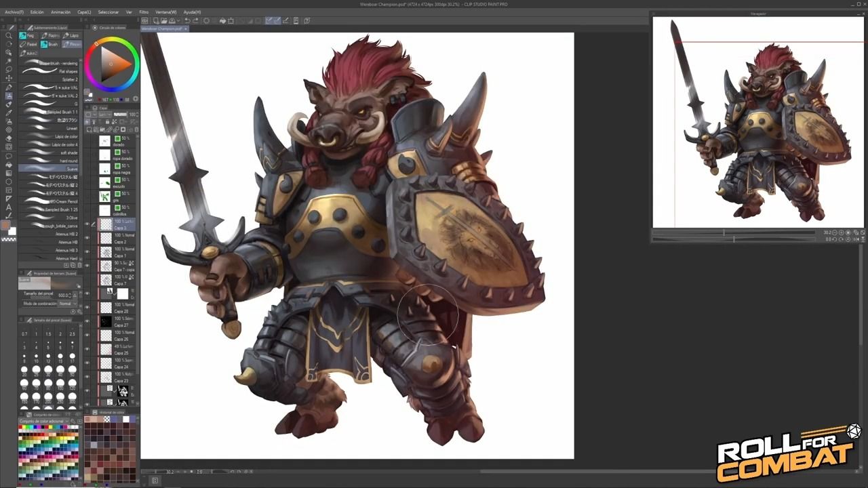Select the Zoom magnifier tool
868x488 pixels.
[9, 35]
